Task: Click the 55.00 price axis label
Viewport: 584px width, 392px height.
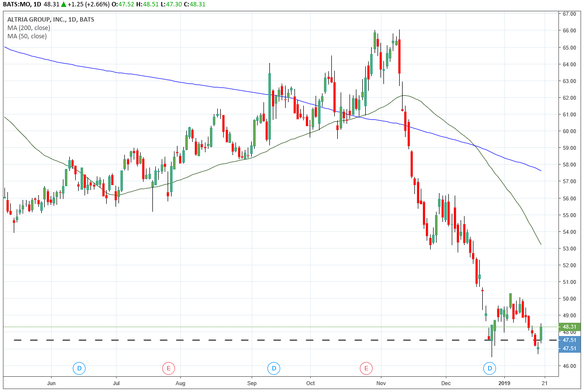Action: coord(569,215)
